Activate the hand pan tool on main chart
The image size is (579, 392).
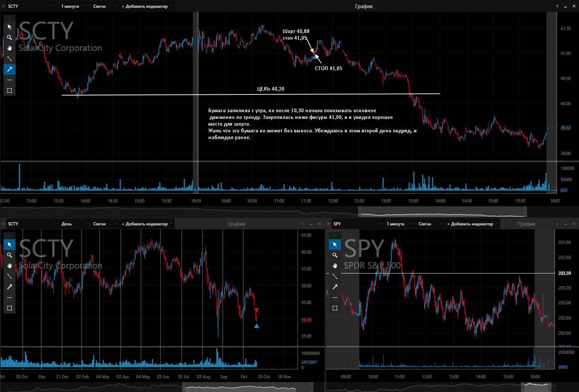[x=10, y=48]
